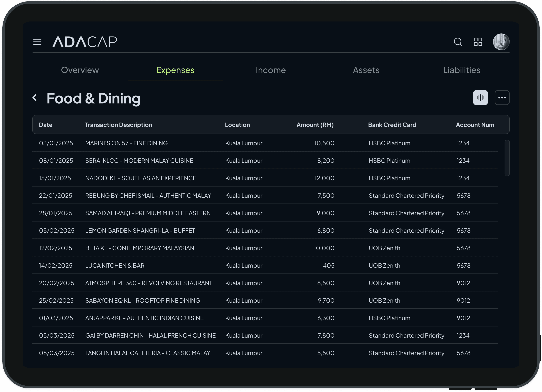This screenshot has width=542, height=392.
Task: Open the hamburger navigation menu
Action: (37, 42)
